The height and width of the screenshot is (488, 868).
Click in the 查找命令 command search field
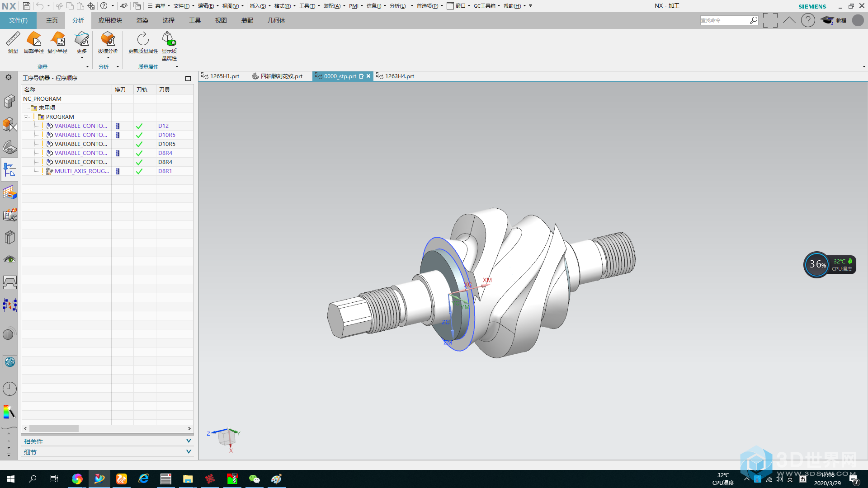tap(725, 20)
